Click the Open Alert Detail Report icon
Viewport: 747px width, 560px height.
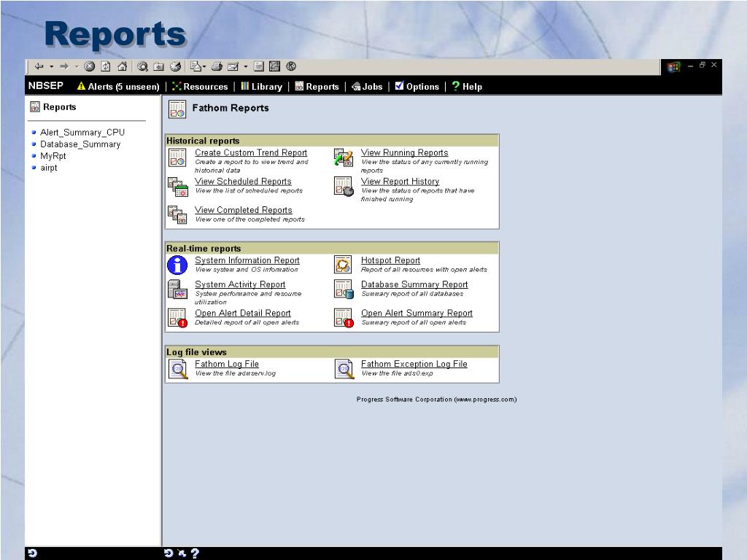point(177,318)
